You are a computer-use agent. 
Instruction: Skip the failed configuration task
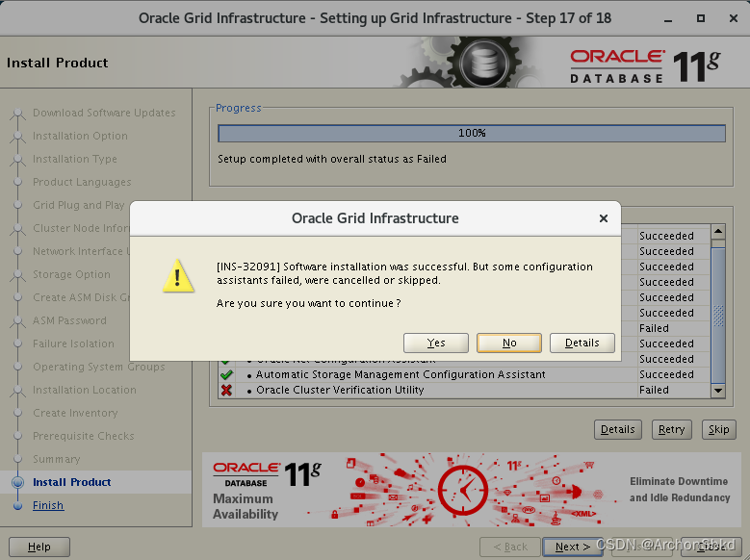(718, 429)
